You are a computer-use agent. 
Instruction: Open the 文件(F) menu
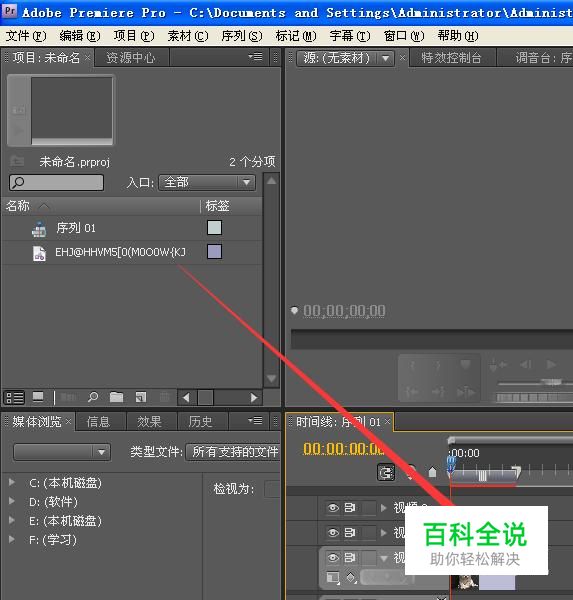(x=26, y=36)
